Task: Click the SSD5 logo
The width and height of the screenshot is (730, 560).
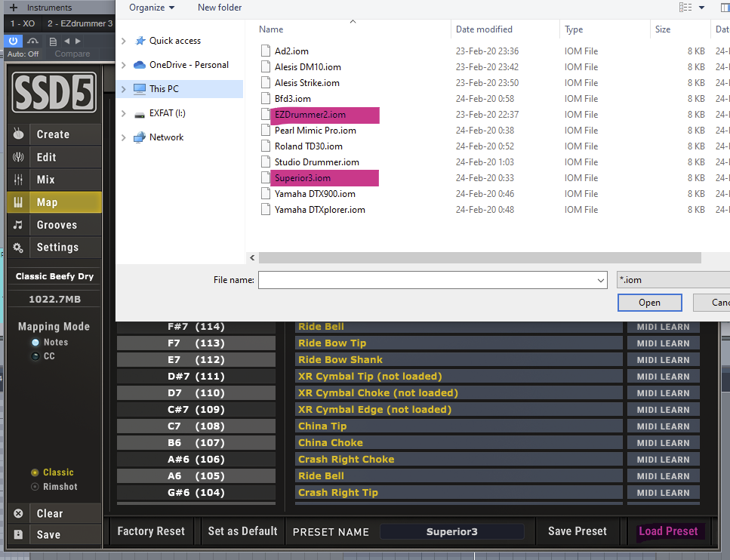Action: click(54, 92)
